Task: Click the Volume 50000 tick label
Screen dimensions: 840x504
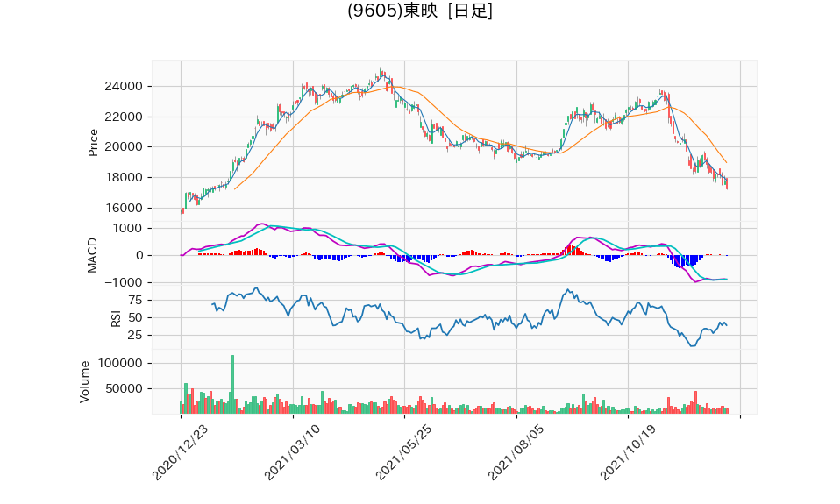Action: tap(124, 388)
